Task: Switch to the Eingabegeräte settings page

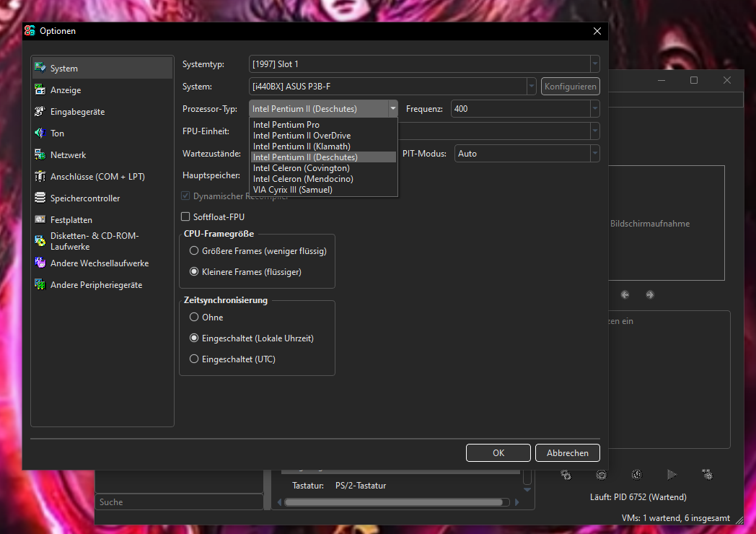Action: [41, 111]
